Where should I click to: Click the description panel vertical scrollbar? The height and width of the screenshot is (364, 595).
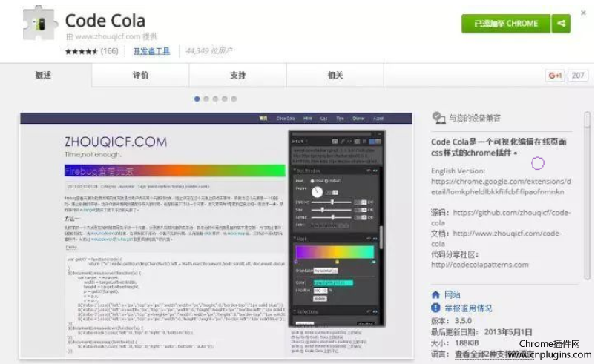[x=588, y=195]
